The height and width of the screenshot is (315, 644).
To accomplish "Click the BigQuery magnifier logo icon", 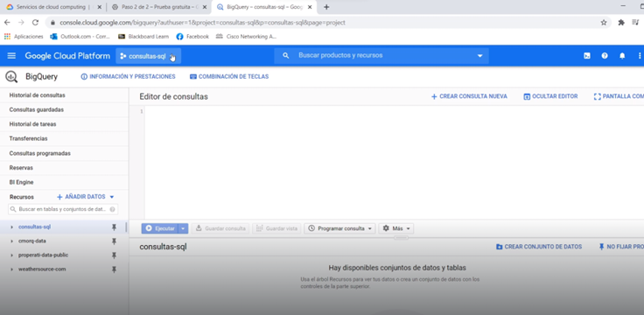I will tap(11, 77).
